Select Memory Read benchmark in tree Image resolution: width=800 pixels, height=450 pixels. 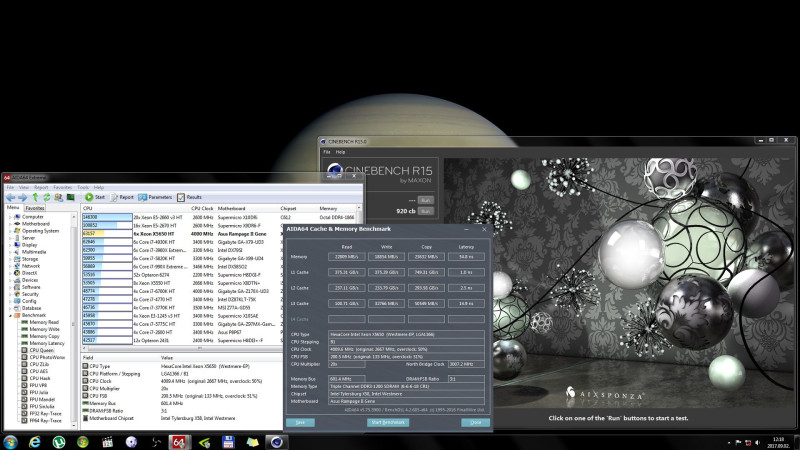(45, 322)
